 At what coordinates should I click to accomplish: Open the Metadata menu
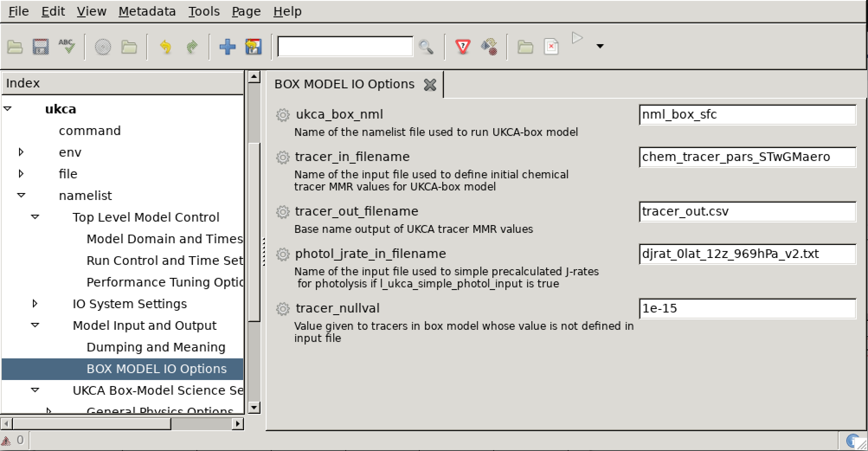coord(147,11)
